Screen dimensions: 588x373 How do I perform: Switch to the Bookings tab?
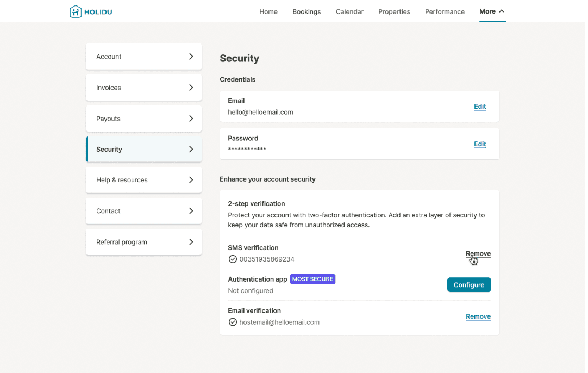tap(306, 11)
